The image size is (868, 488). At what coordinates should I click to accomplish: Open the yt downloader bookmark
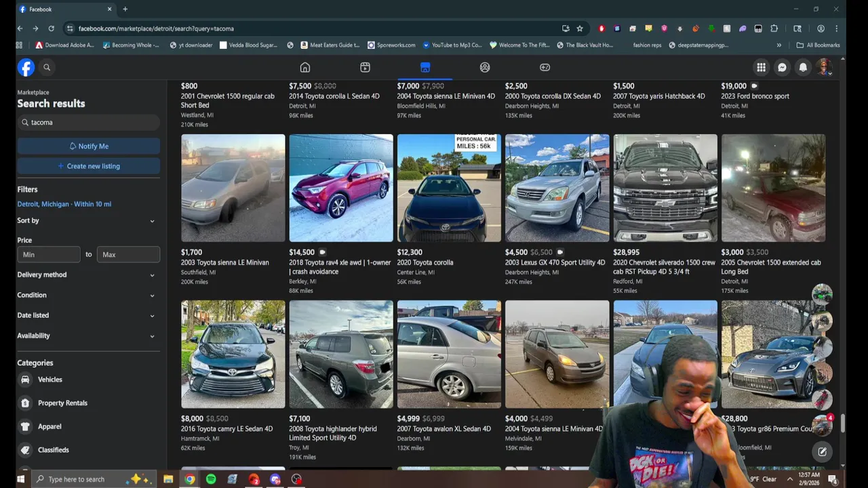click(x=191, y=45)
